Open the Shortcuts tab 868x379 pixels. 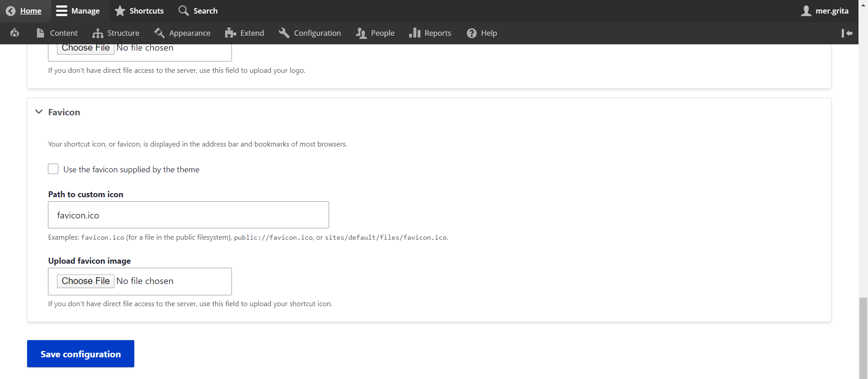click(x=139, y=11)
